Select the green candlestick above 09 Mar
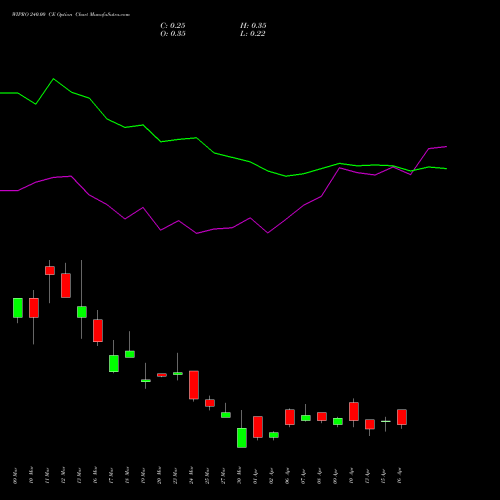Viewport: 500px width, 500px height. (18, 308)
